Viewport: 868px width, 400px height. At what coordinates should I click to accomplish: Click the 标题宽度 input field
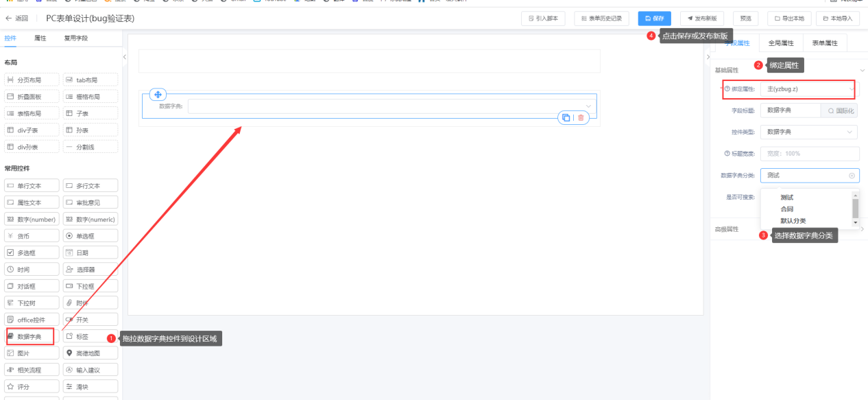(810, 154)
